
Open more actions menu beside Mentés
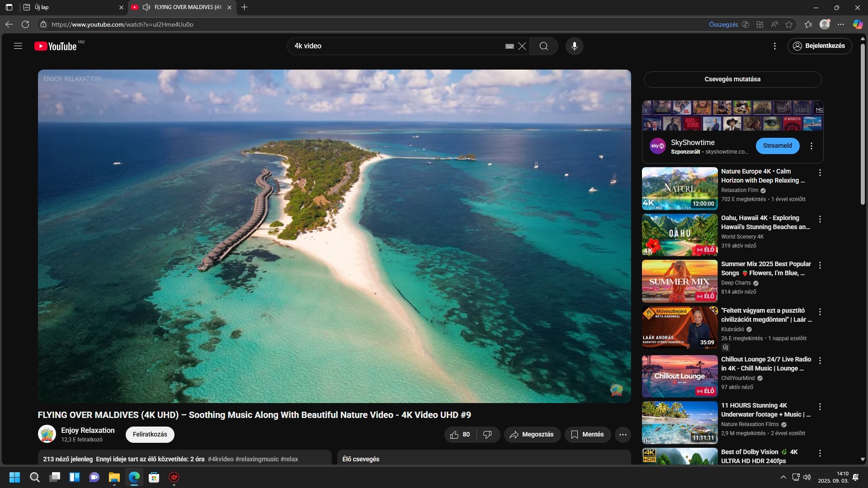[623, 435]
